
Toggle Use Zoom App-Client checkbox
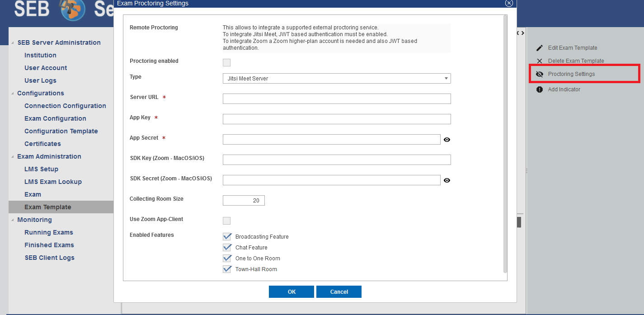[x=226, y=221]
